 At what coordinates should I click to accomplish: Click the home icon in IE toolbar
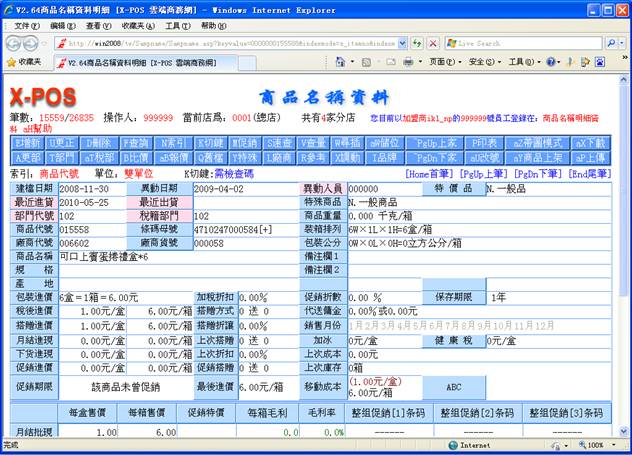343,62
